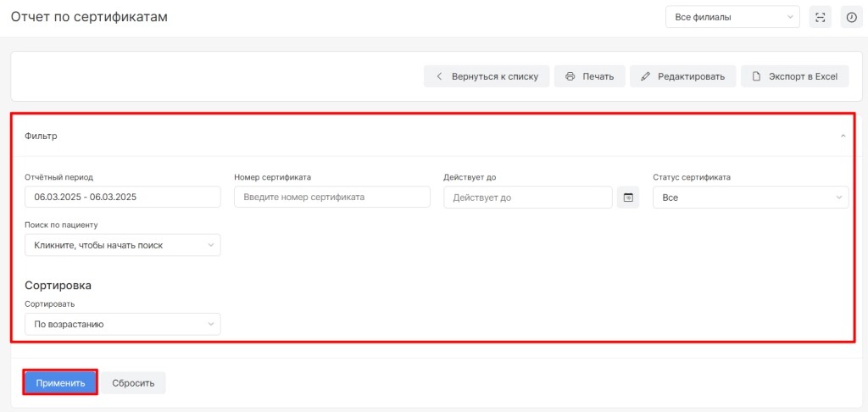Open the Поиск по пациенту search dropdown
The height and width of the screenshot is (412, 868).
tap(122, 245)
